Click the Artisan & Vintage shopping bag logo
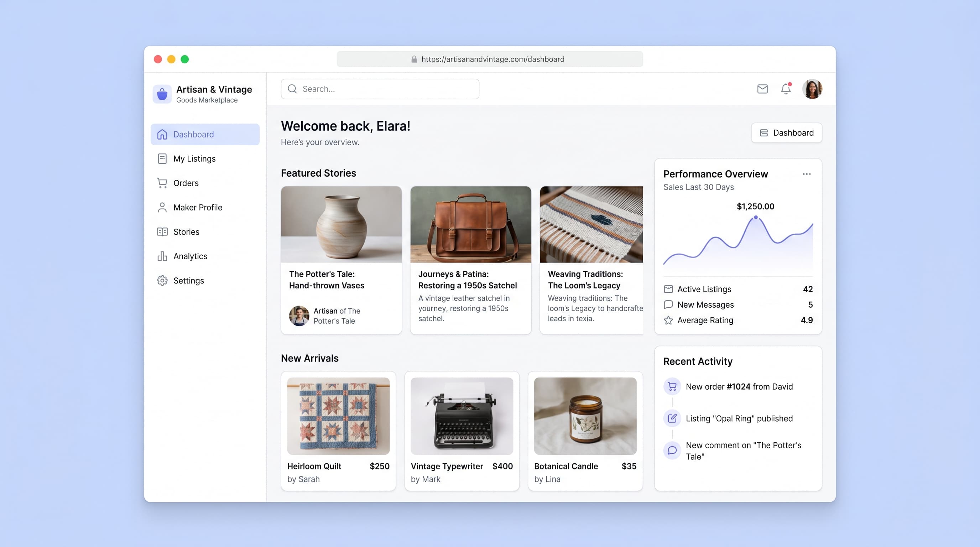This screenshot has height=547, width=980. pos(162,94)
